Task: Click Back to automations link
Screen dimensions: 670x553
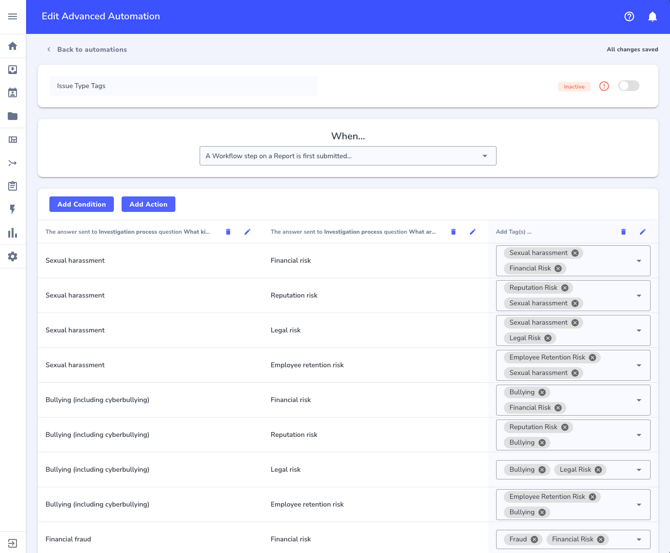Action: (91, 49)
